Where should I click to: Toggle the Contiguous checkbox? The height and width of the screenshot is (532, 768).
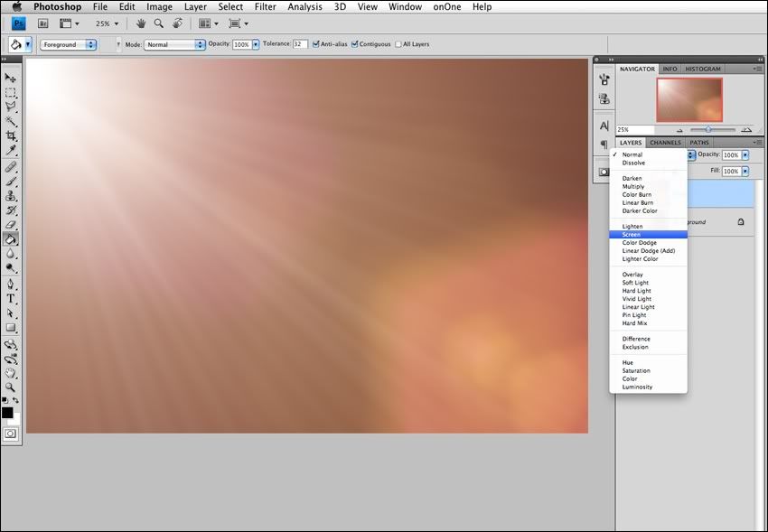[x=354, y=44]
